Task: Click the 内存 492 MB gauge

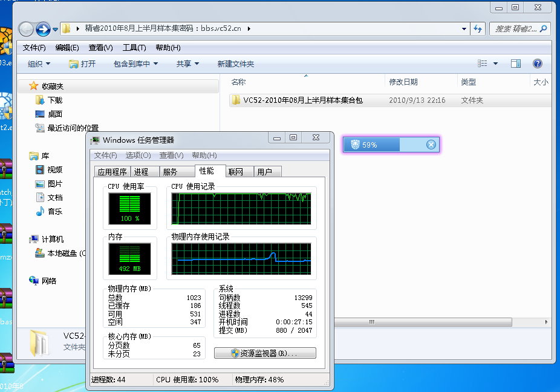Action: click(x=129, y=259)
